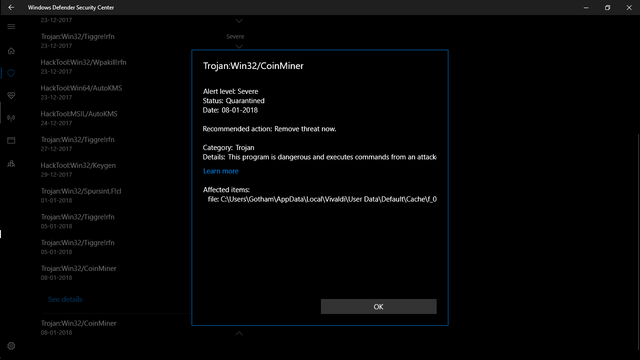Restore down the Windows Defender window

pos(607,7)
